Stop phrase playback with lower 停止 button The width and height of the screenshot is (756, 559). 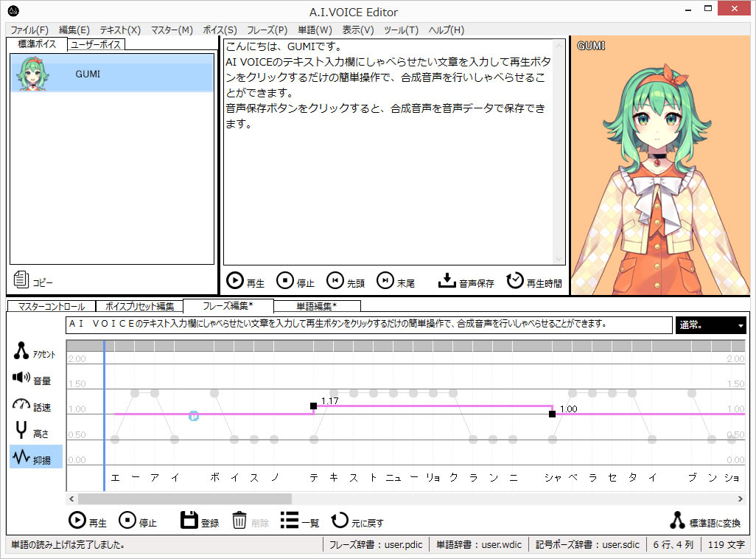(x=137, y=521)
